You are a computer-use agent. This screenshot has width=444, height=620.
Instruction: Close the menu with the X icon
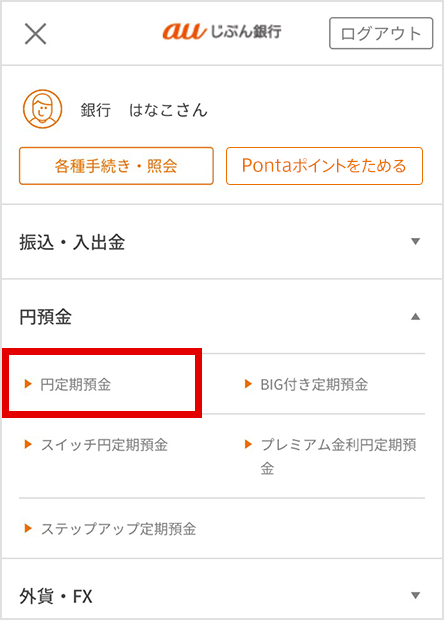tap(36, 34)
